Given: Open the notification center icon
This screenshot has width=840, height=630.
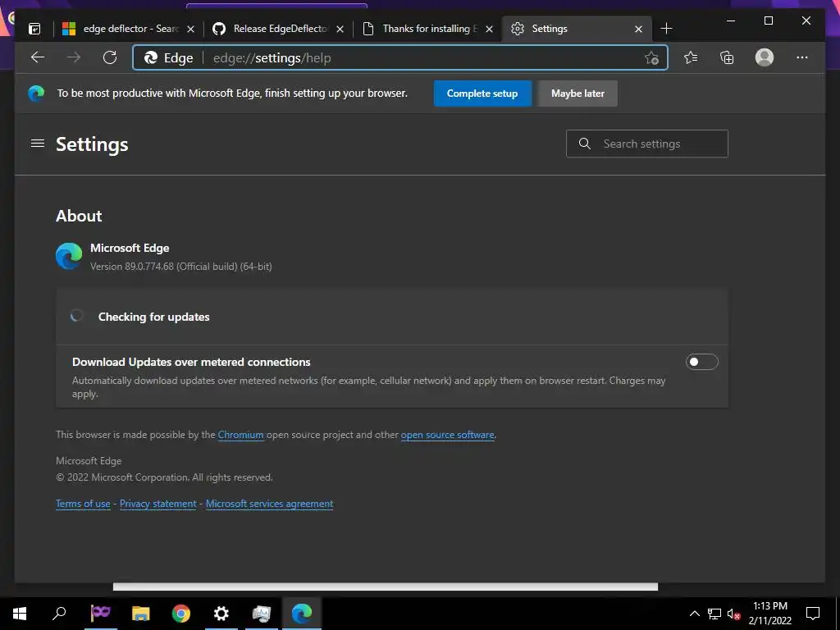Looking at the screenshot, I should 813,614.
